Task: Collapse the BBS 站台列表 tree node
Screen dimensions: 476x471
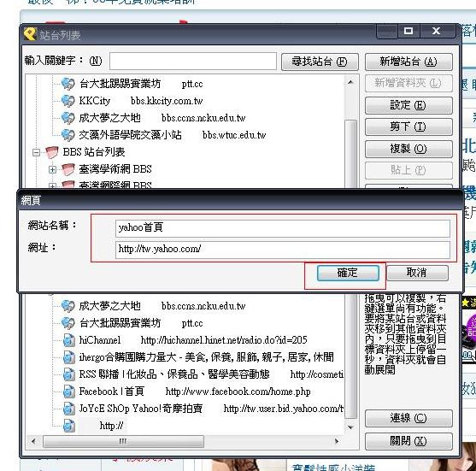Action: tap(36, 152)
